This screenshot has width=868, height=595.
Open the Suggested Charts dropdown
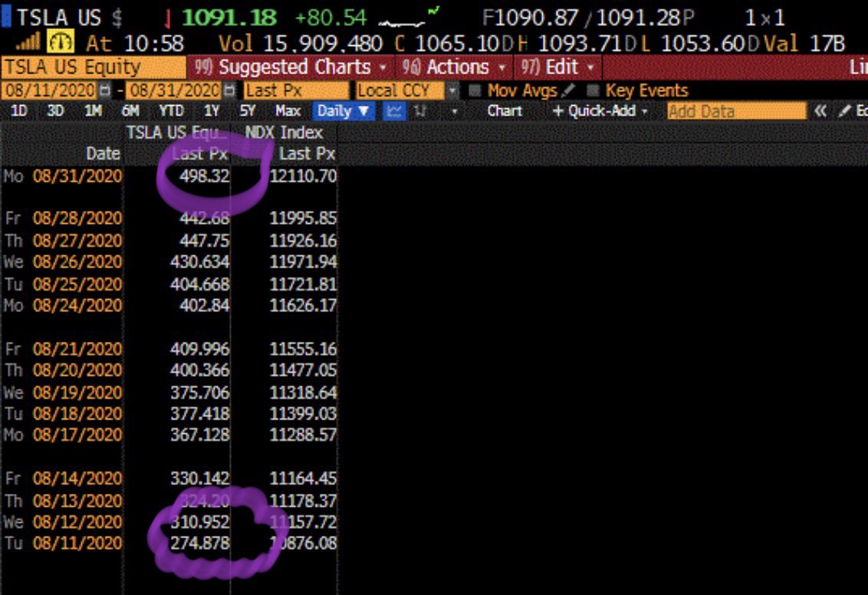click(290, 67)
